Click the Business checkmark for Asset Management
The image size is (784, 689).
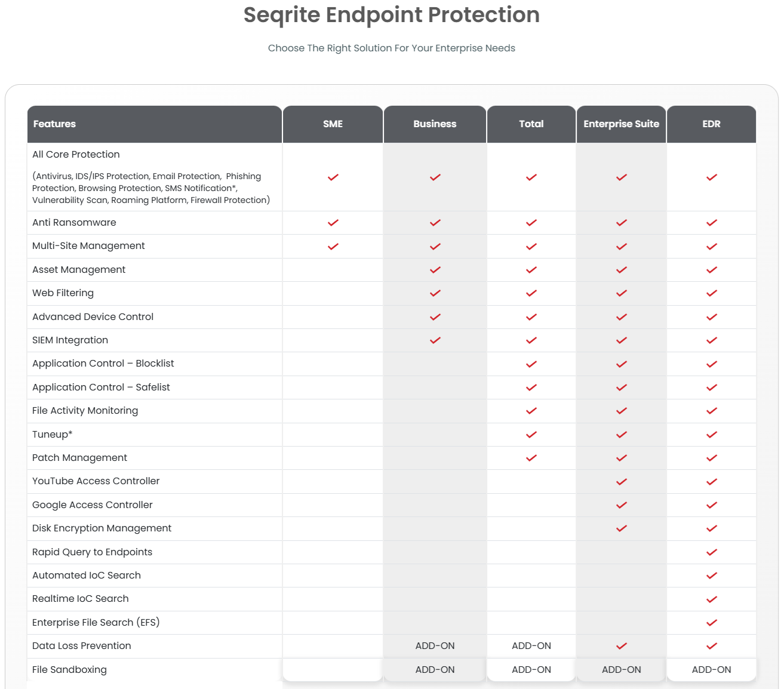(435, 270)
